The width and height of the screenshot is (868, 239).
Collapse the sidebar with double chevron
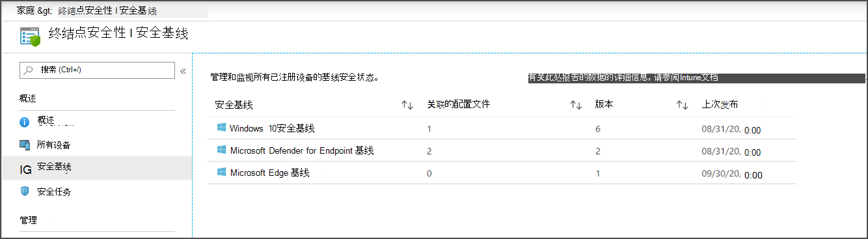click(183, 71)
